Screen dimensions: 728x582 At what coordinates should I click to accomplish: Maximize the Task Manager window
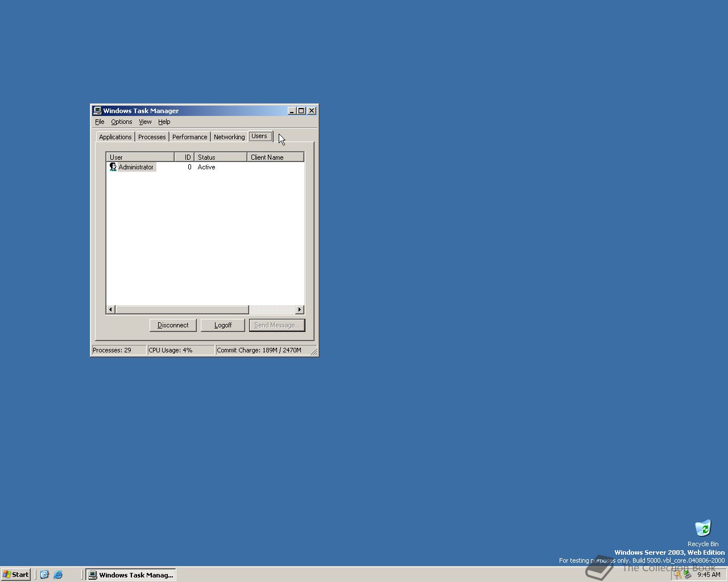pyautogui.click(x=301, y=111)
